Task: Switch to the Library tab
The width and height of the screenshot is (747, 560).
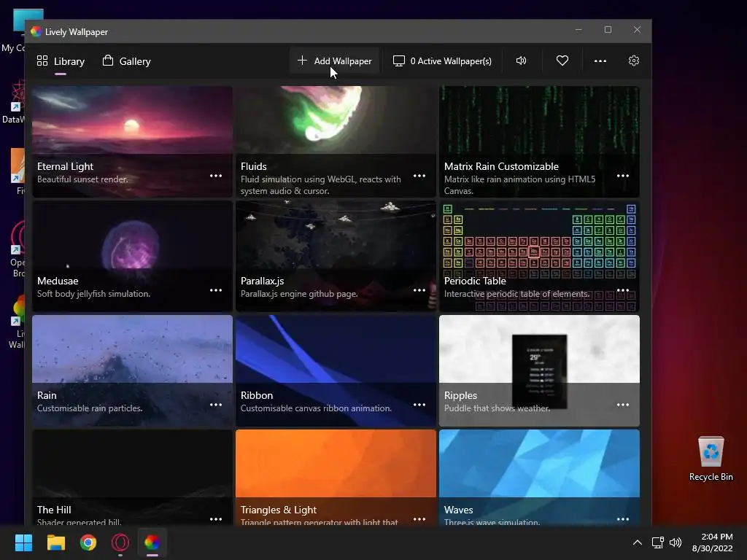Action: point(61,61)
